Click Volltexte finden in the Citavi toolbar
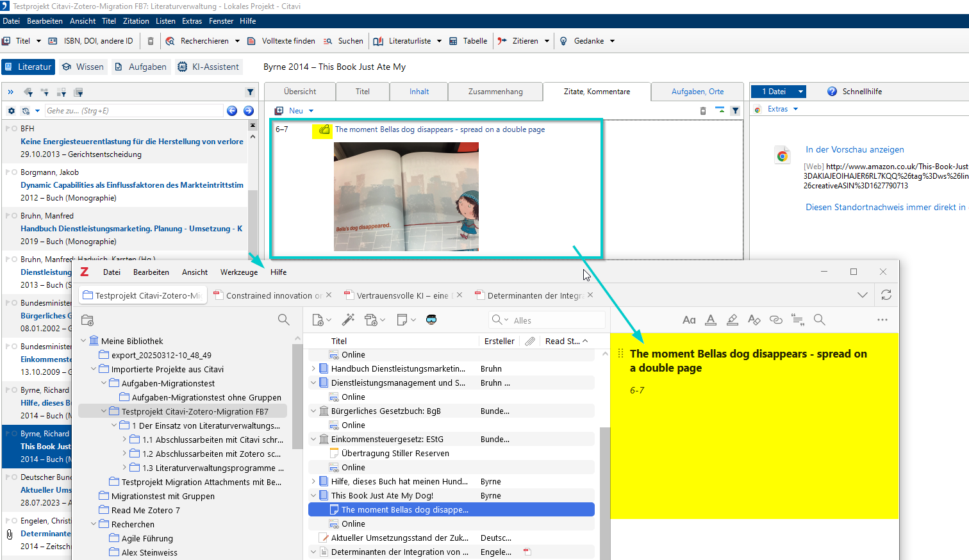The width and height of the screenshot is (969, 560). click(281, 41)
